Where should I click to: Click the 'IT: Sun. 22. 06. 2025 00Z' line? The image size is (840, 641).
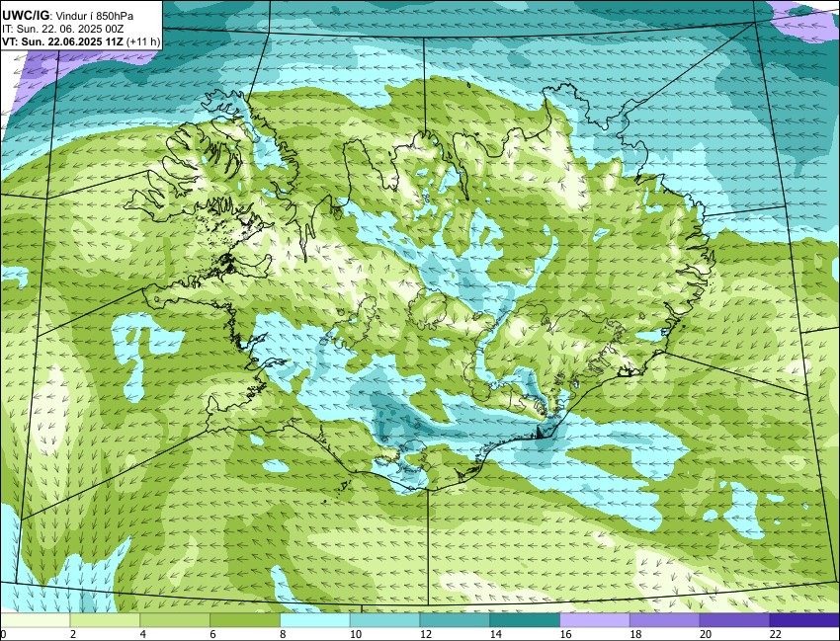pyautogui.click(x=62, y=29)
